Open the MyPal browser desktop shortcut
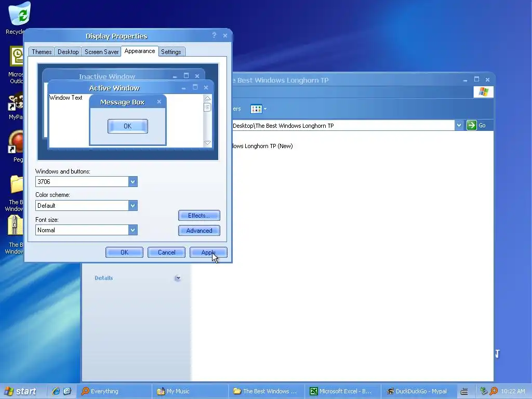 pos(16,101)
